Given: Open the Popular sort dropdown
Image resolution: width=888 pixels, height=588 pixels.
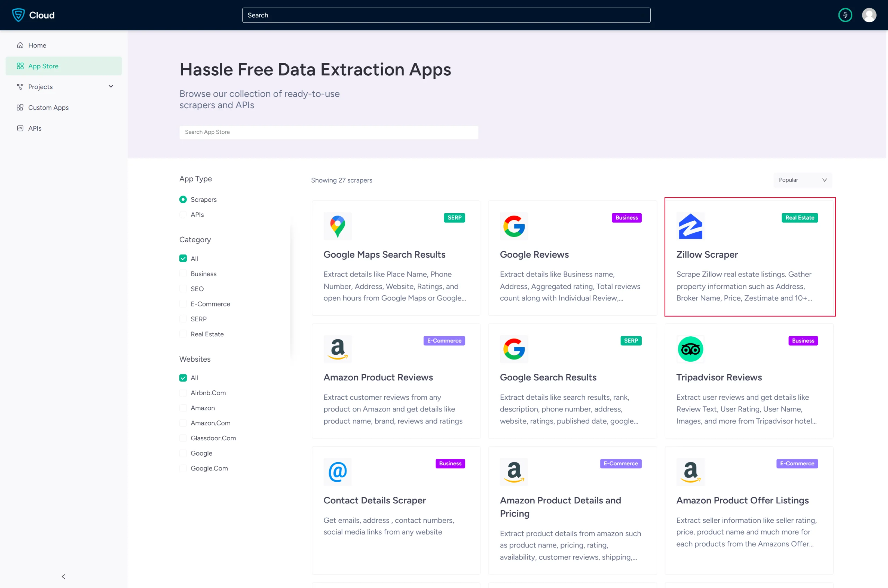Looking at the screenshot, I should pyautogui.click(x=802, y=180).
